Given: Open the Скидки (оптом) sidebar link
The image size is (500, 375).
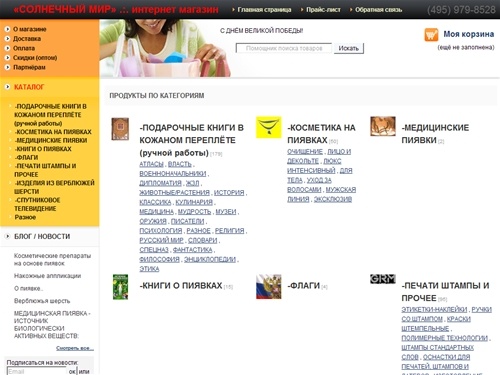Looking at the screenshot, I should [35, 58].
